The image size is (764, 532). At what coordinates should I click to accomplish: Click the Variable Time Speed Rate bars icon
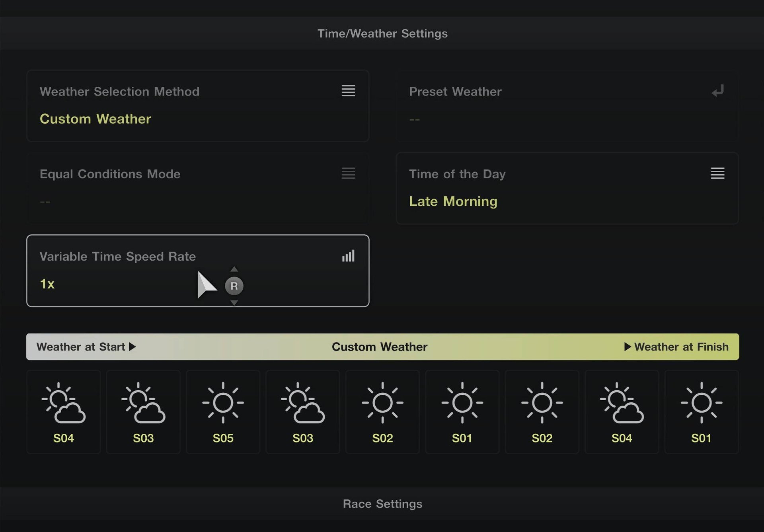click(348, 256)
